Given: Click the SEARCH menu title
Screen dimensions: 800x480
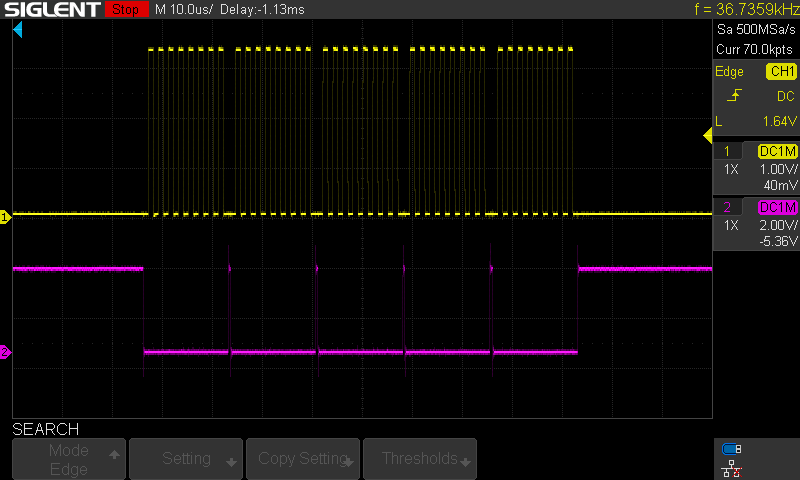Looking at the screenshot, I should pos(45,429).
